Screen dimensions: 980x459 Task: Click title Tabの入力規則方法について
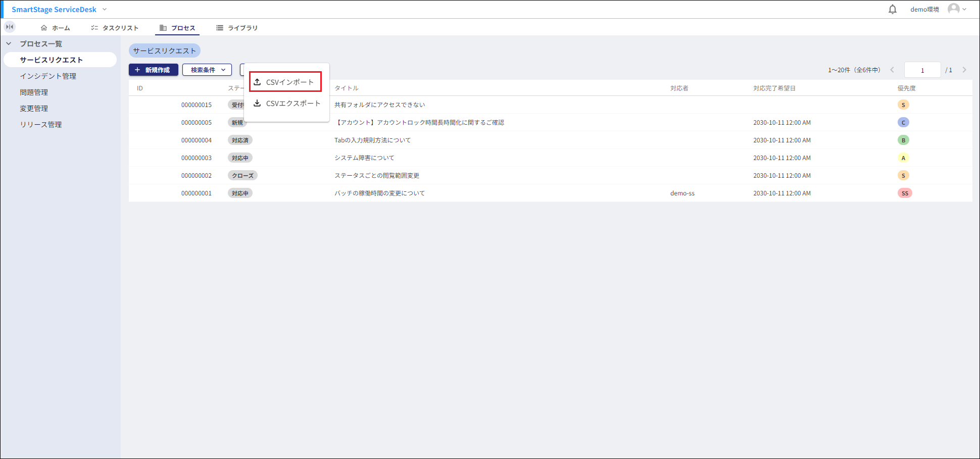(x=373, y=140)
